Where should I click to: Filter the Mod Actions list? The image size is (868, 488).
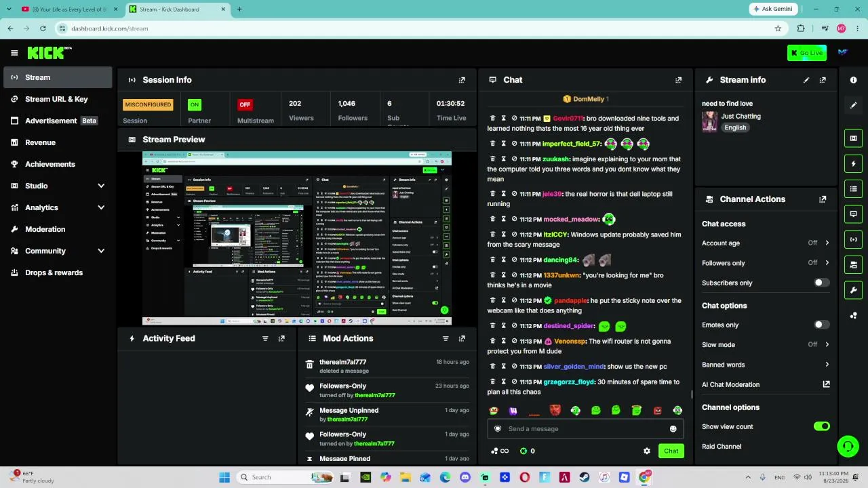click(446, 338)
